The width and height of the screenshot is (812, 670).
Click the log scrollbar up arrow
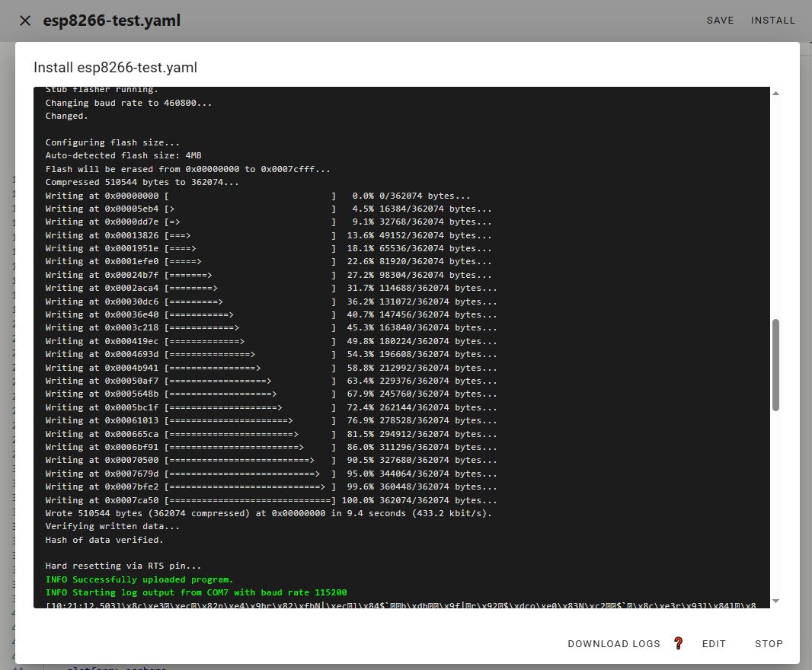775,93
